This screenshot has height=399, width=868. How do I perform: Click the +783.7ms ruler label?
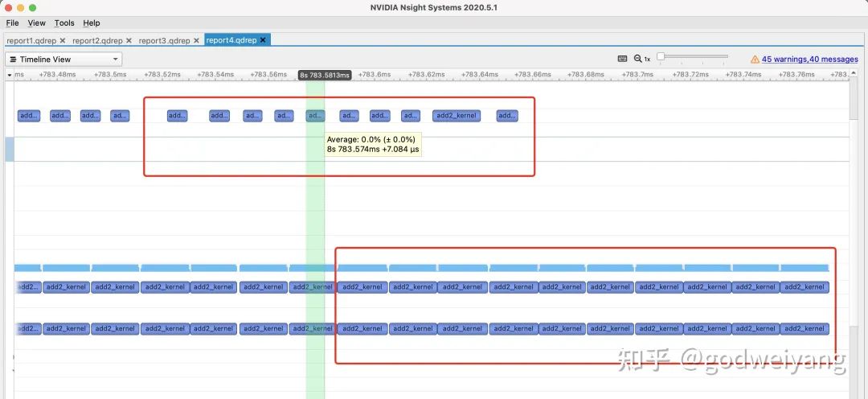coord(637,74)
